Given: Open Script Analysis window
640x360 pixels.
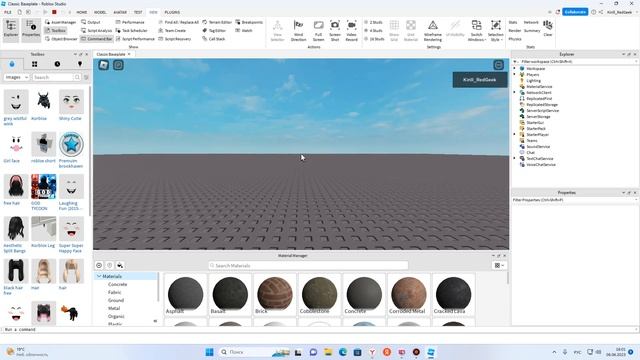Looking at the screenshot, I should [x=96, y=31].
